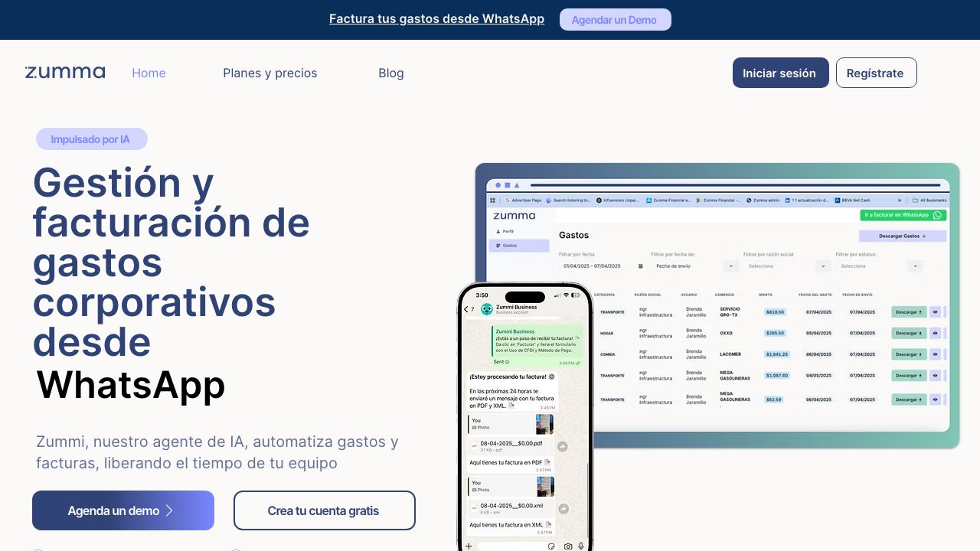Click the Zummi Business avatar in the phone chat
Screen dimensions: 980x551
click(486, 309)
